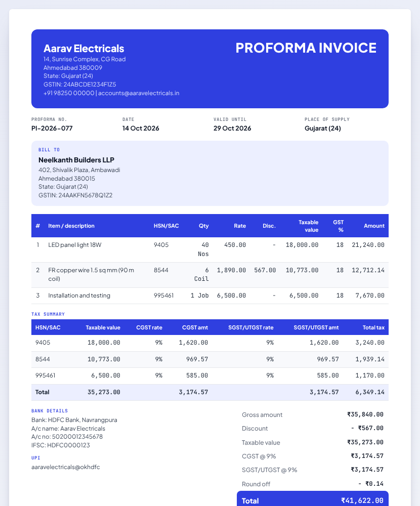Click the CGST amt column header
420x506 pixels.
click(195, 327)
